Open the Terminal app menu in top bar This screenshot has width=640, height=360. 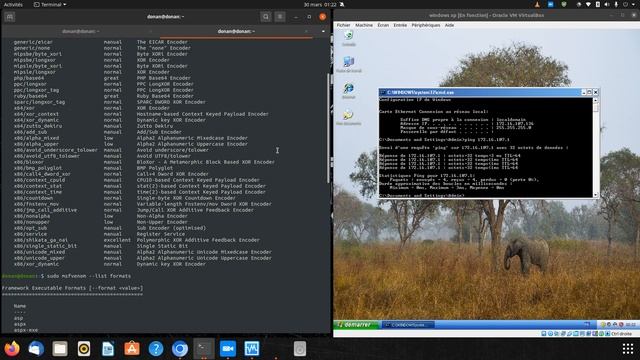click(x=50, y=4)
